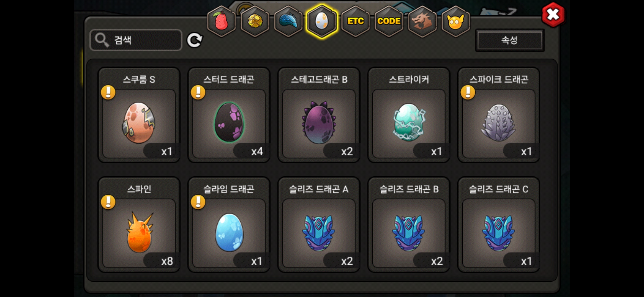
Task: Select the blue dragon scale tab
Action: click(x=288, y=21)
